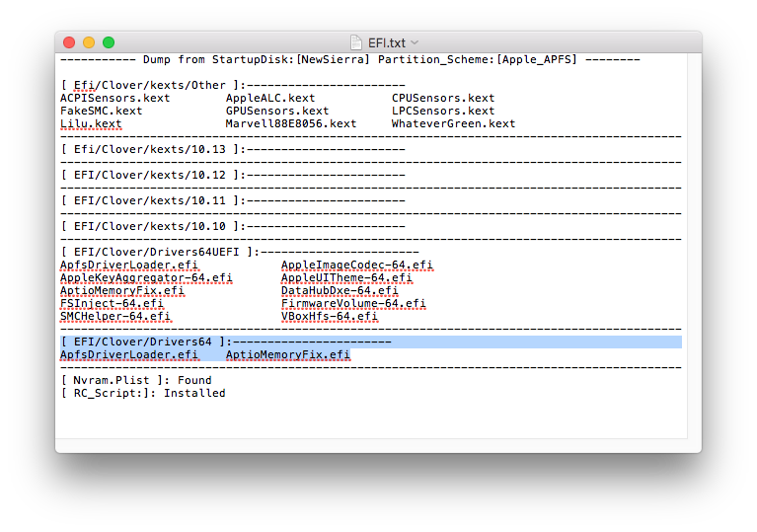757x532 pixels.
Task: Click the EFI.txt document proxy icon
Action: (356, 42)
